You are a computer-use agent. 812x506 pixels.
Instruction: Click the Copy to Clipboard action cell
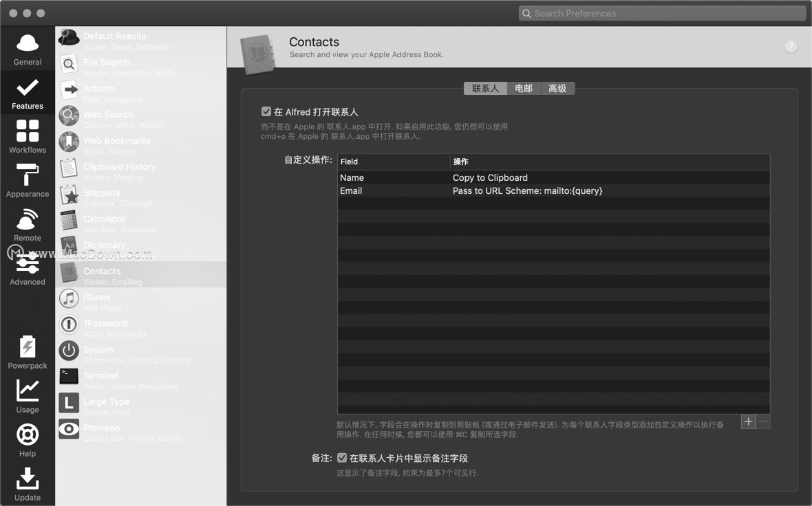coord(490,177)
